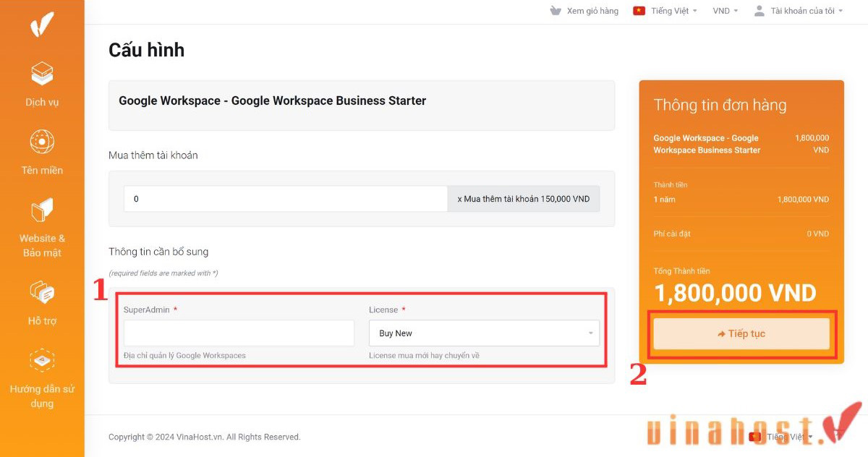Click the x Mua thêm tài khoản 150,000 VND label
868x457 pixels.
(x=524, y=199)
